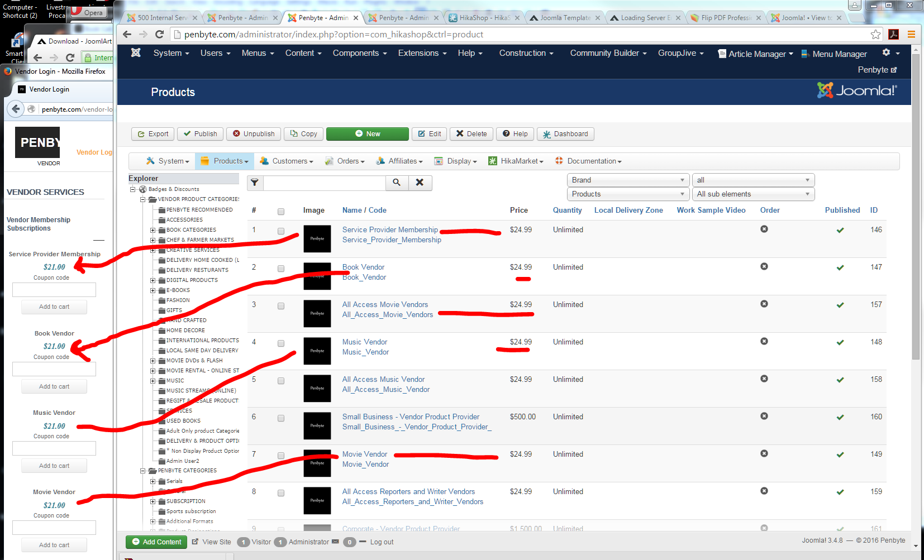Screen dimensions: 924x560
Task: Select checkbox for All Access Reporters row
Action: point(281,493)
